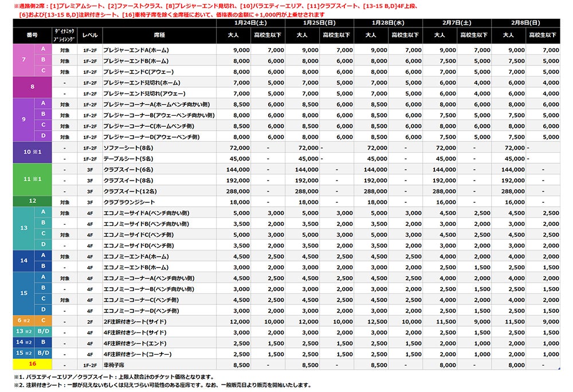Click the レベル column header
The image size is (573, 392).
(x=90, y=36)
